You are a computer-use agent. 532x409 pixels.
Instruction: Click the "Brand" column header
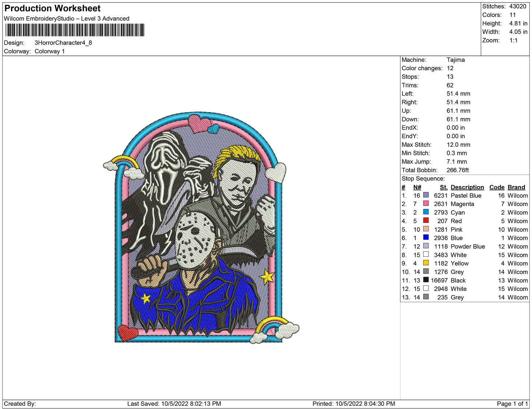(x=516, y=187)
